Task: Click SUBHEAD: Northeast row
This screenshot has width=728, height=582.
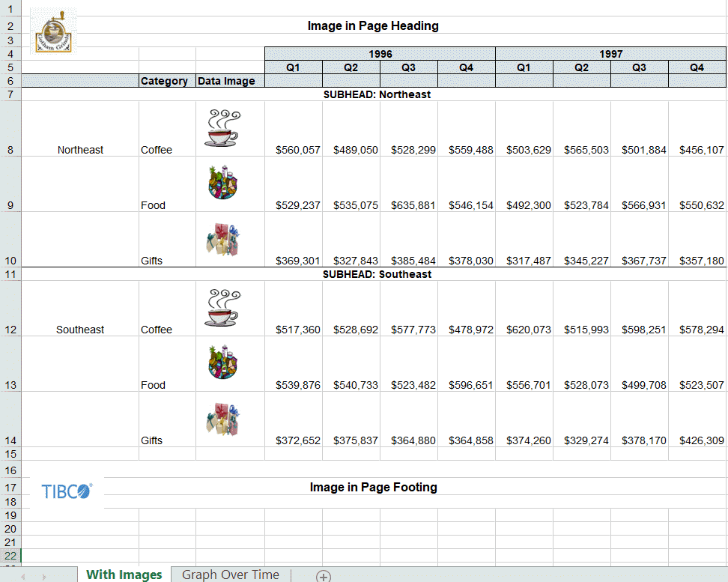Action: (374, 94)
